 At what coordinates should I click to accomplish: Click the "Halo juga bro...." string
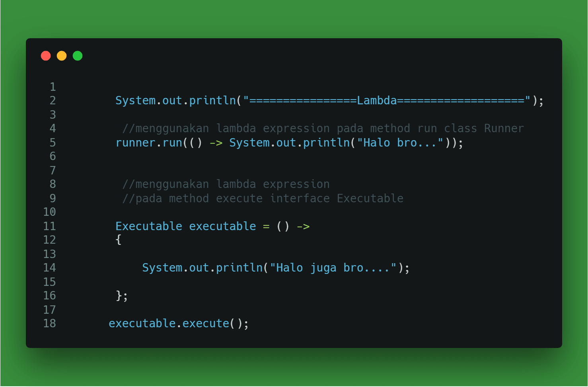point(333,268)
